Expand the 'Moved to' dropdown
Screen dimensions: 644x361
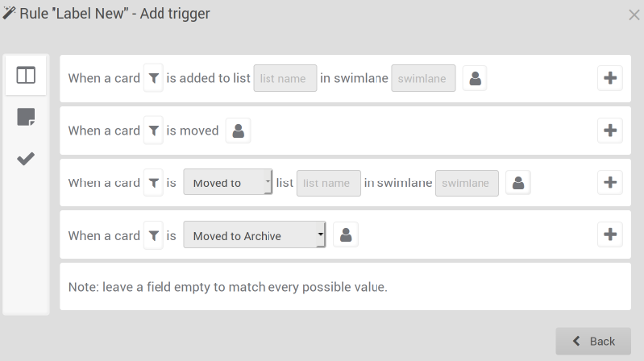[228, 181]
